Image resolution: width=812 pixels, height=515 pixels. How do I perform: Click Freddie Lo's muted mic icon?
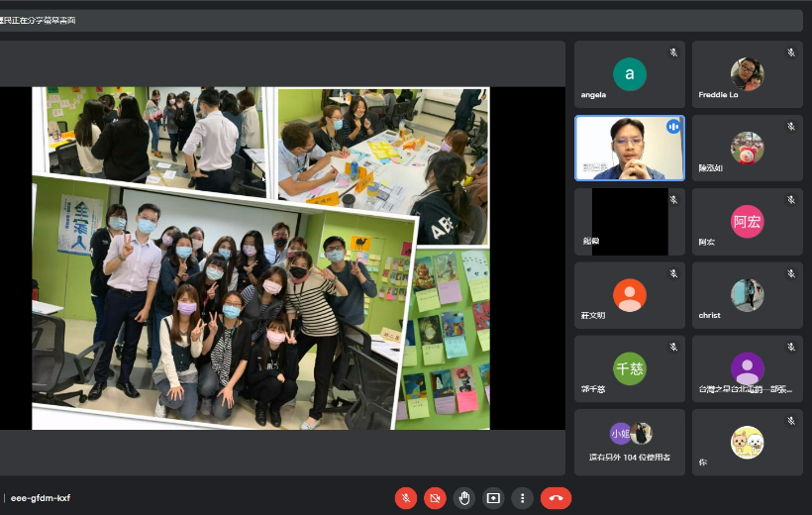pyautogui.click(x=791, y=52)
